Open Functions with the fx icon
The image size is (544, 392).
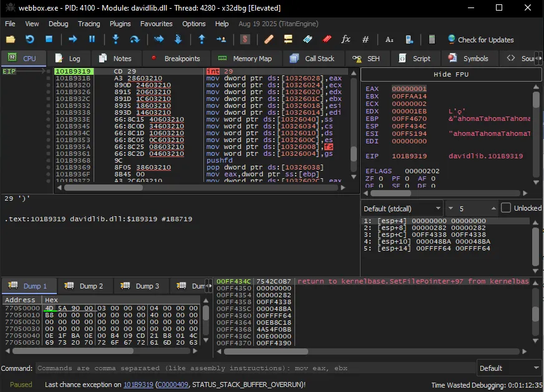(346, 39)
